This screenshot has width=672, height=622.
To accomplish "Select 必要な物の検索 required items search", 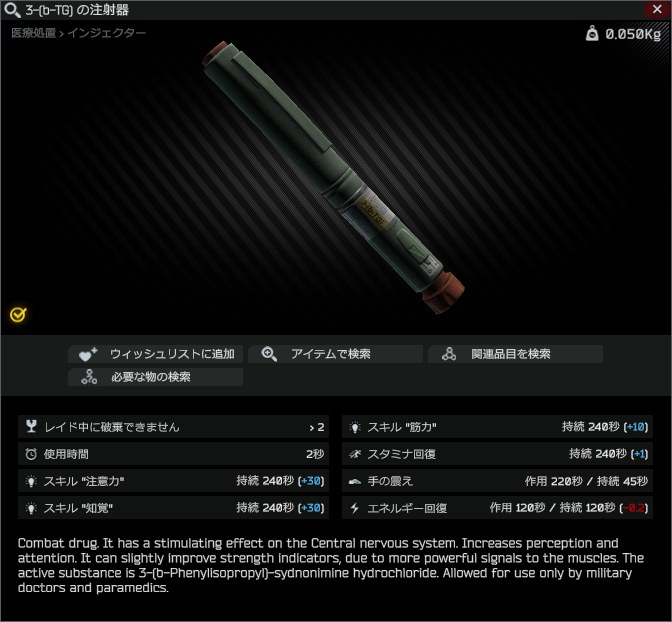I will pos(156,377).
